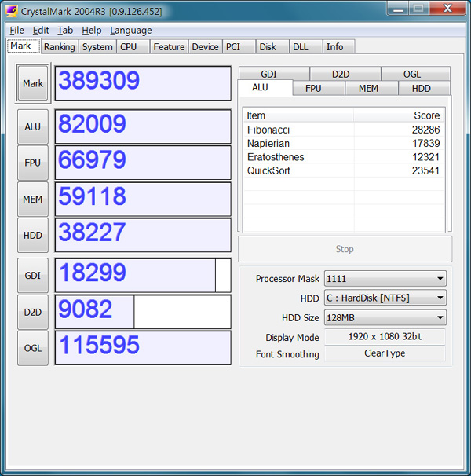
Task: Run the MEM benchmark button
Action: coord(33,200)
